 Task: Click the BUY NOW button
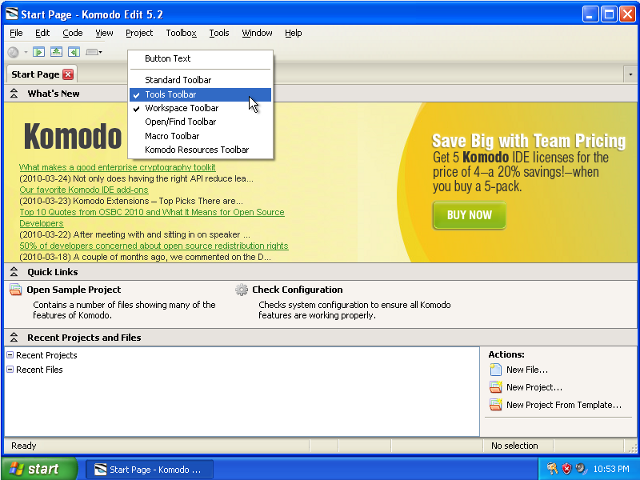coord(469,215)
